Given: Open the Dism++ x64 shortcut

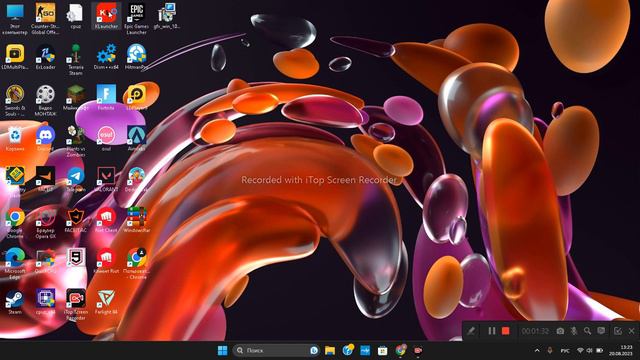Looking at the screenshot, I should coord(106,57).
